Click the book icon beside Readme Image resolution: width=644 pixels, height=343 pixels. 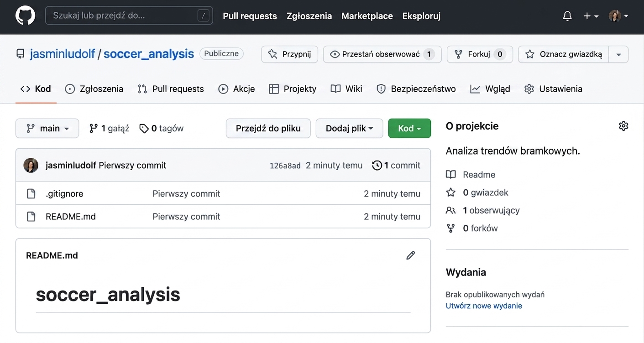pyautogui.click(x=451, y=175)
